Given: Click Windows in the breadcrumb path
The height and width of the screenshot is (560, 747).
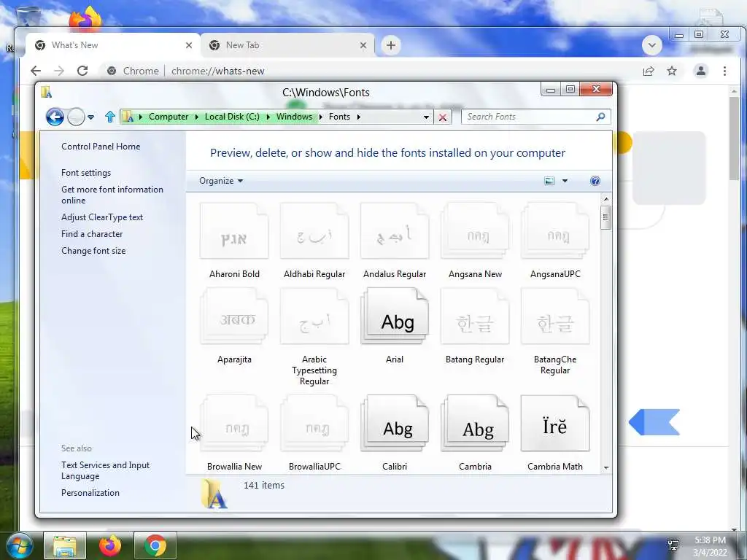Looking at the screenshot, I should [x=295, y=117].
